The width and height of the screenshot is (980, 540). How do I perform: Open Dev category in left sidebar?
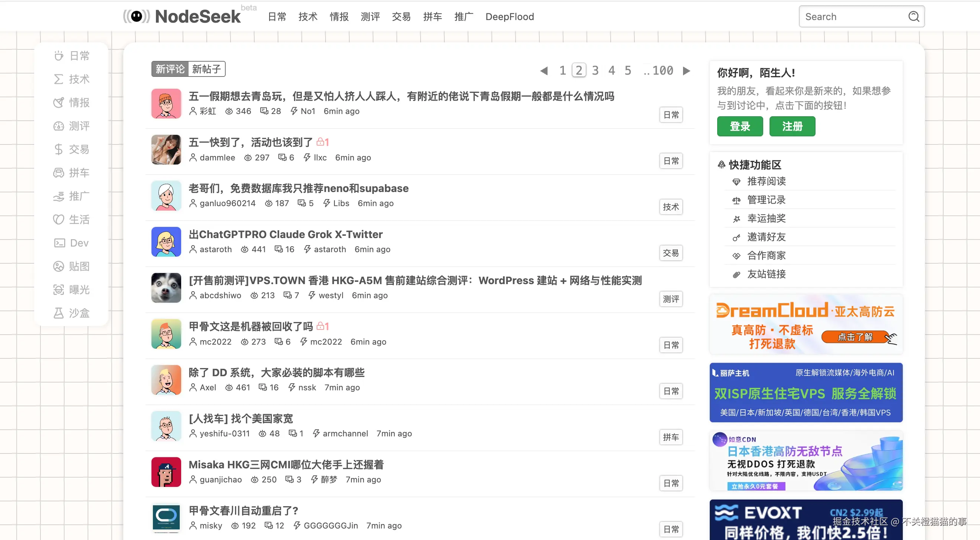tap(72, 243)
